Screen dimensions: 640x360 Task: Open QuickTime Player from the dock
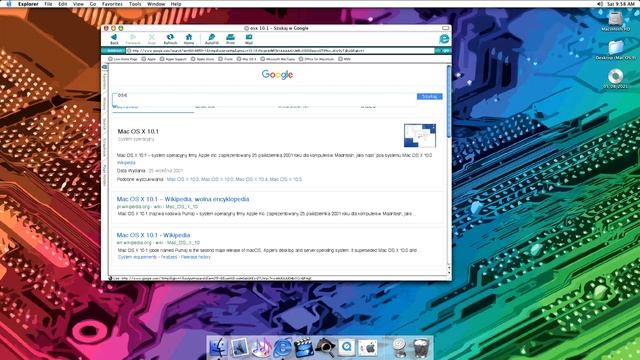click(x=347, y=348)
